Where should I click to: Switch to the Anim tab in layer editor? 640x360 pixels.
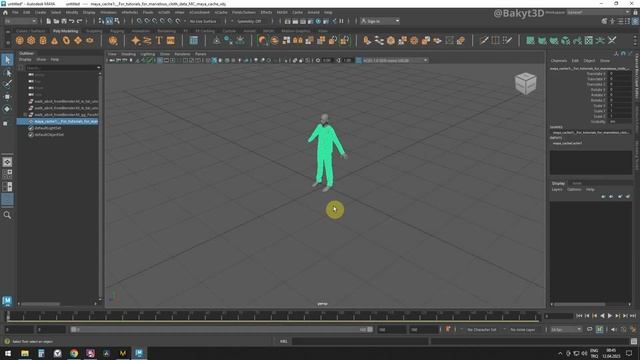pos(577,183)
